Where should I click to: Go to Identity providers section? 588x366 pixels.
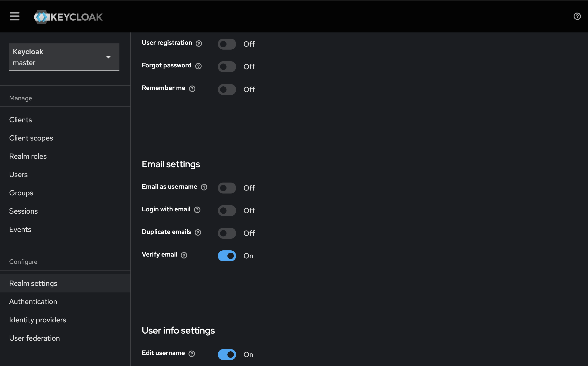click(x=38, y=320)
